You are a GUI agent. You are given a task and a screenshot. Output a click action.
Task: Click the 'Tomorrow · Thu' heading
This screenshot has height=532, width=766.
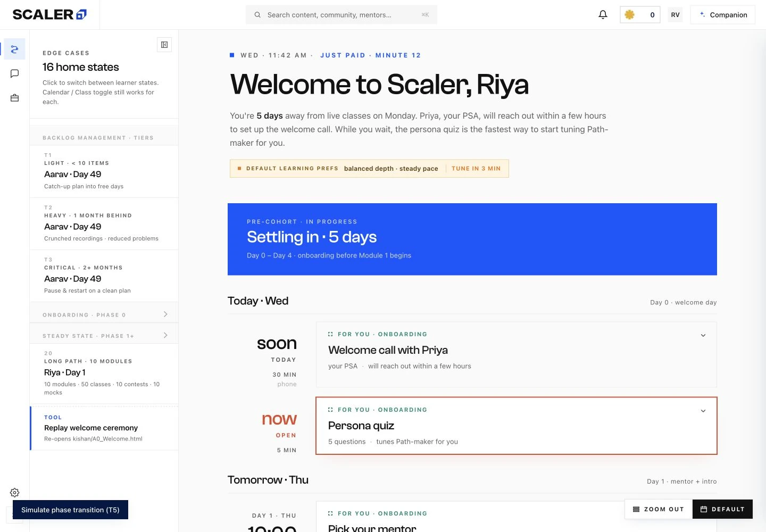[268, 480]
